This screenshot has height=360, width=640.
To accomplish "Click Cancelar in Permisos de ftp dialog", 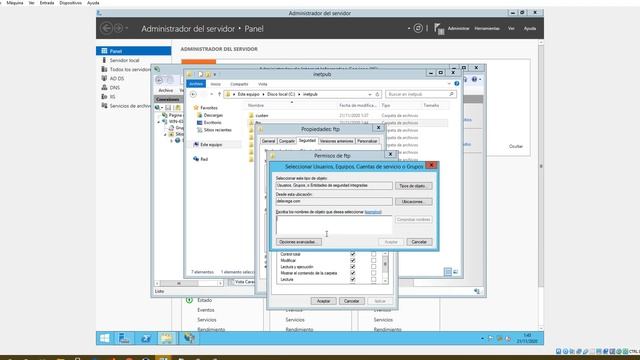I will pos(351,301).
